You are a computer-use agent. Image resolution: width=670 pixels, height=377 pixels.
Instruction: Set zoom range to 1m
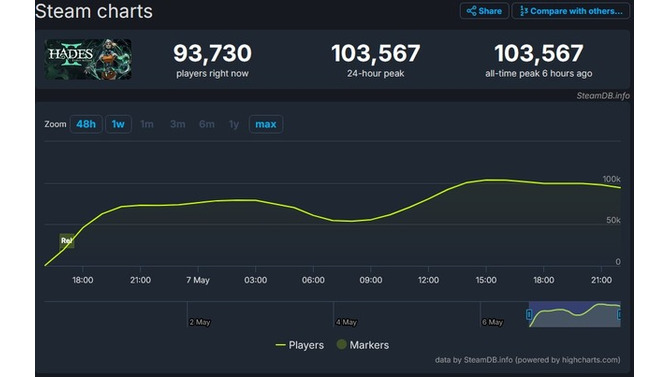tap(147, 124)
